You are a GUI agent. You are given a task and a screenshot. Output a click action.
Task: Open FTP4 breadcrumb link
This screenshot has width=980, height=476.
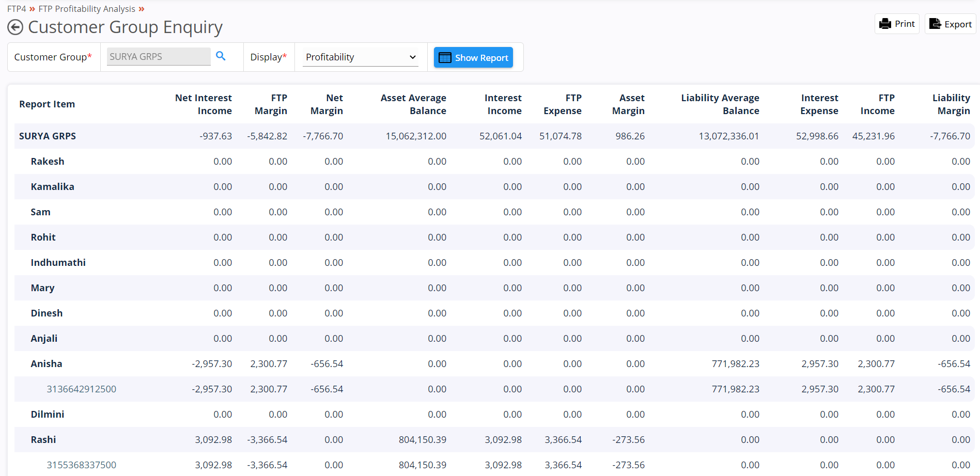click(x=17, y=9)
